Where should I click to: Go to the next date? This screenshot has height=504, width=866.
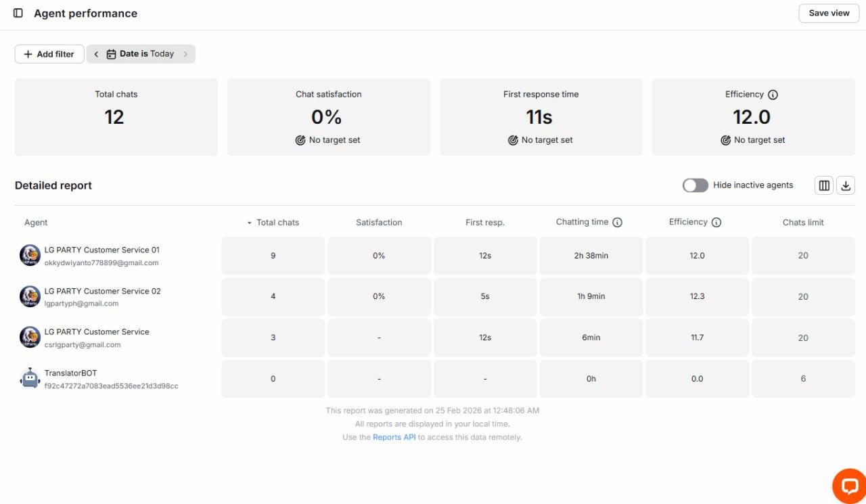pyautogui.click(x=185, y=54)
